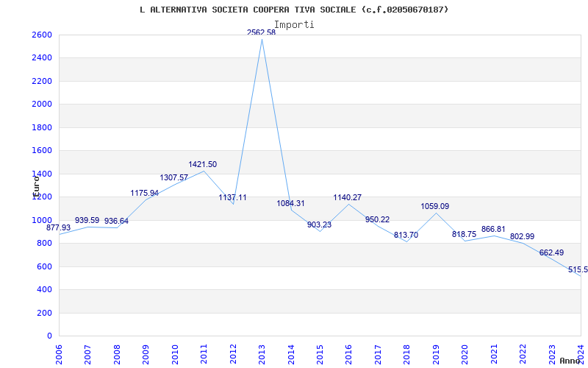588x368 pixels.
Task: Click the data label 936.64
Action: [116, 222]
